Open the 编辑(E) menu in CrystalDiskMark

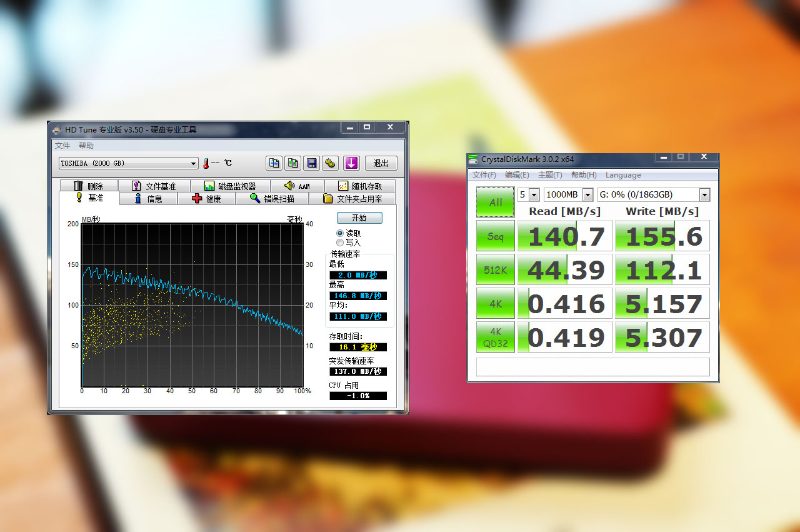(x=517, y=175)
